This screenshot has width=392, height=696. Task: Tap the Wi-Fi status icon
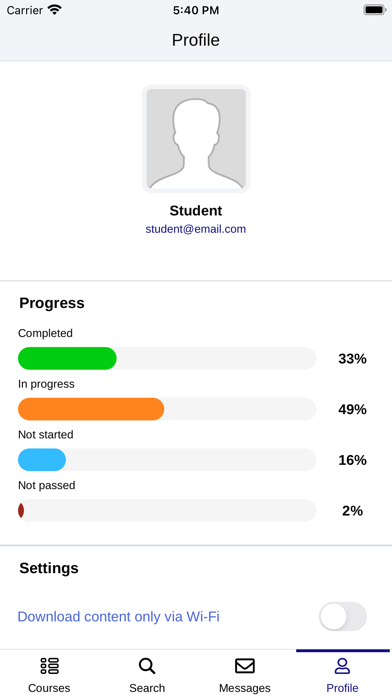pos(55,10)
